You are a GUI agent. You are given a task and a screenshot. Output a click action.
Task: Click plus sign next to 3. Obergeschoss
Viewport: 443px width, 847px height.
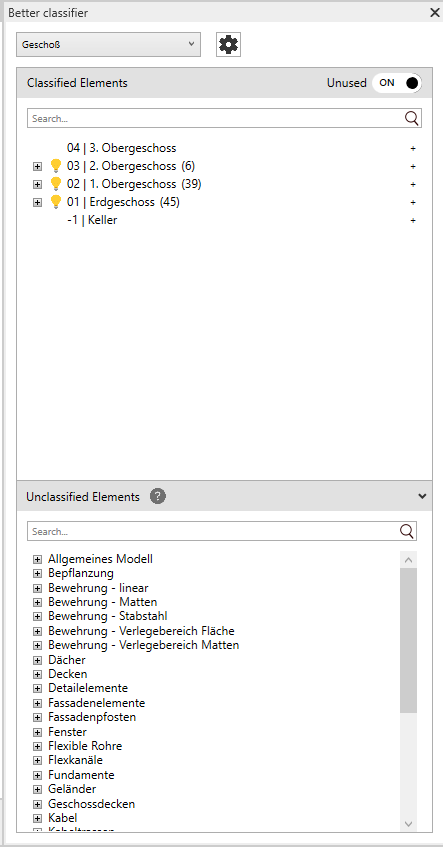(413, 148)
